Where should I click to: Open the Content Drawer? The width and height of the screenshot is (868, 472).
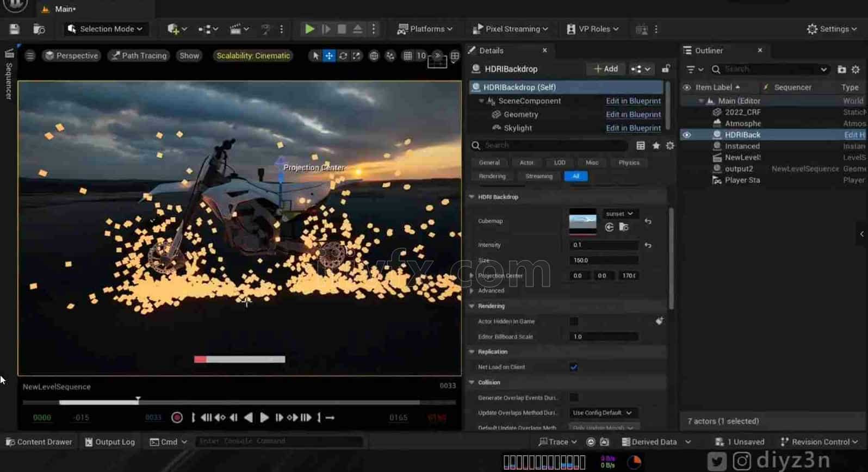click(x=39, y=442)
